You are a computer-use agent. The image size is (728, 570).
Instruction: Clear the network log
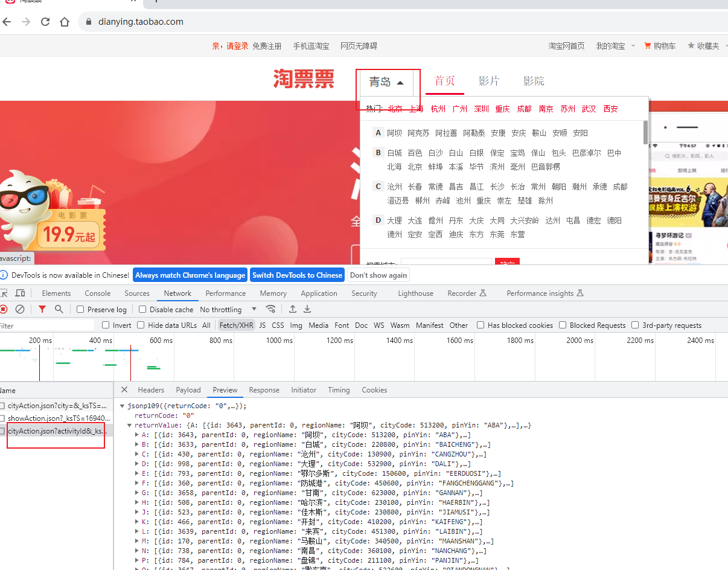click(x=19, y=309)
